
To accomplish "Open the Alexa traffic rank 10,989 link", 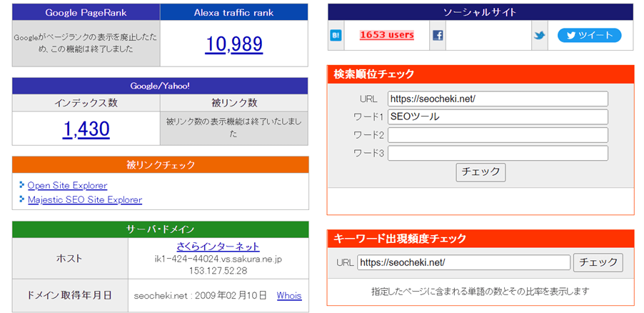I will click(x=233, y=44).
